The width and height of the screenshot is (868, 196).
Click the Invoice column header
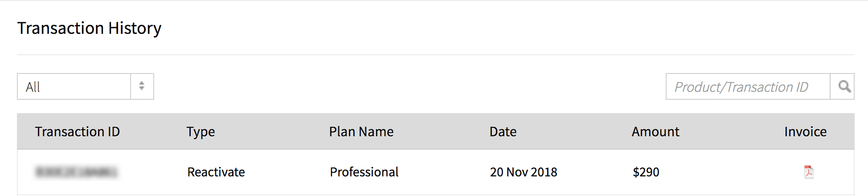tap(805, 132)
